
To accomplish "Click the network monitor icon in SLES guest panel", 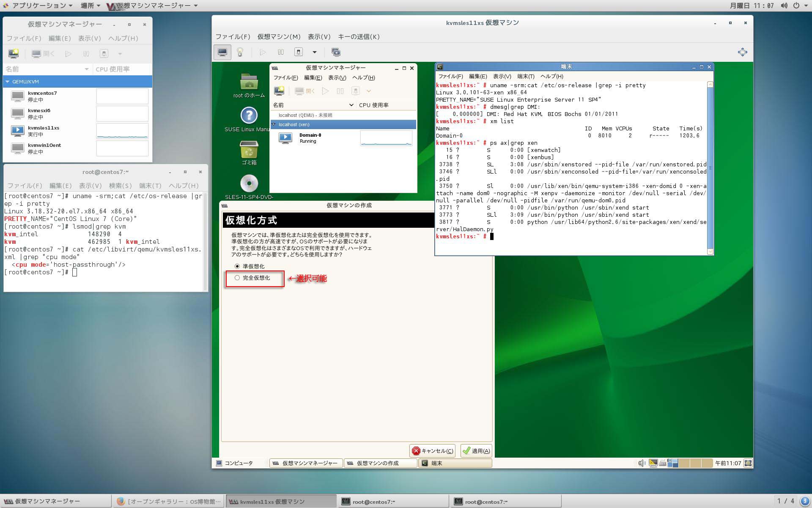I will click(x=653, y=463).
